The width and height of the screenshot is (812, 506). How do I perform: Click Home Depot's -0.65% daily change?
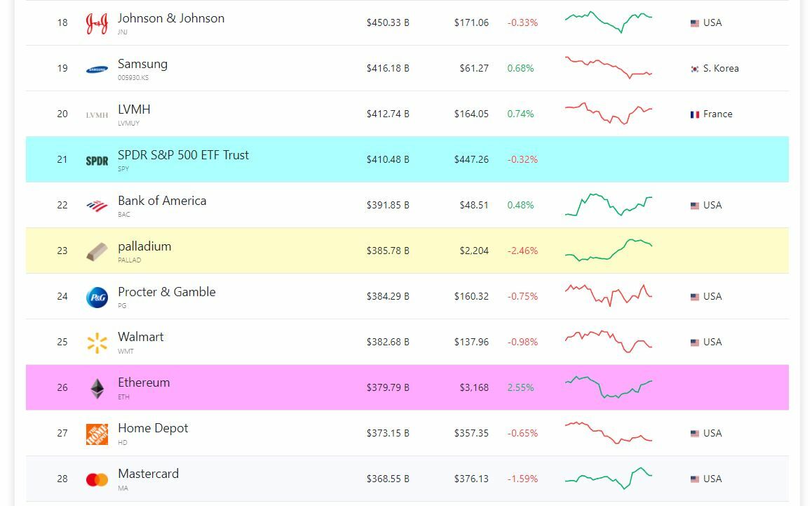pyautogui.click(x=522, y=434)
